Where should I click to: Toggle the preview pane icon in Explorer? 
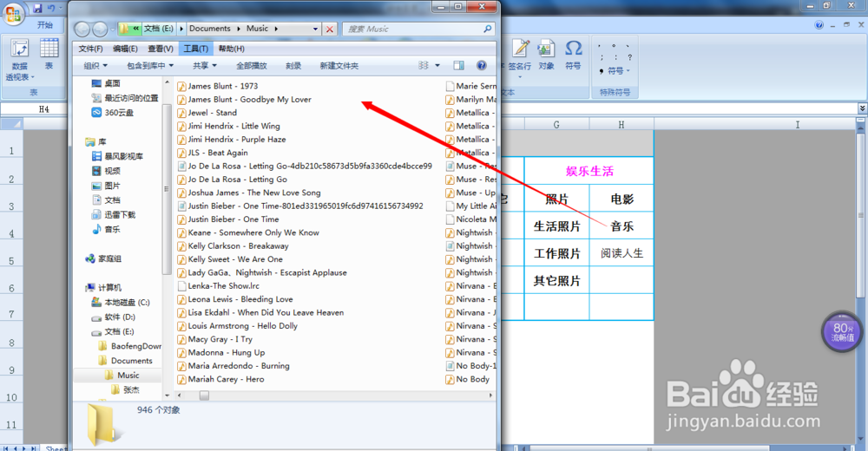click(x=458, y=65)
